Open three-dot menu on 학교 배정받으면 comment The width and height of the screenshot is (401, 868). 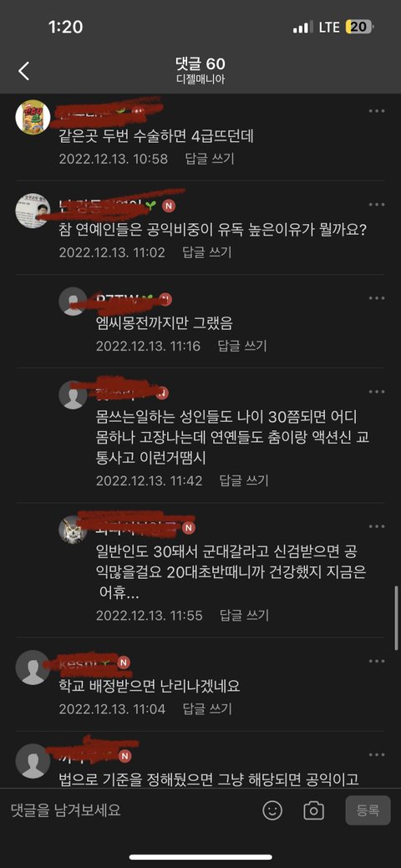tap(377, 661)
